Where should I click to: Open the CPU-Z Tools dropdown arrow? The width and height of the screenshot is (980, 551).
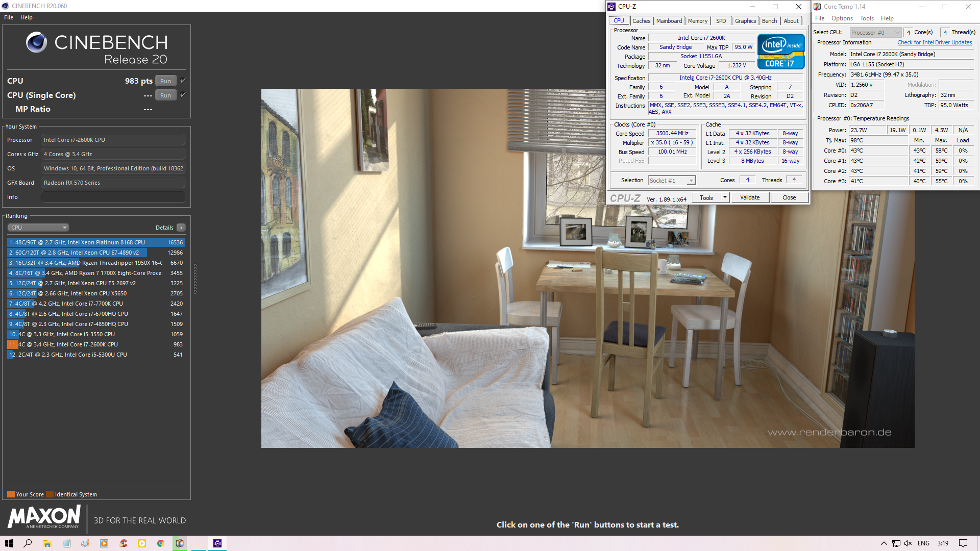[x=725, y=198]
